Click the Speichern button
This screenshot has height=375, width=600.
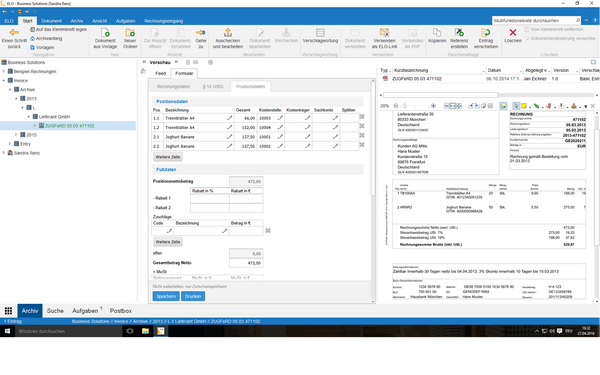pos(166,296)
